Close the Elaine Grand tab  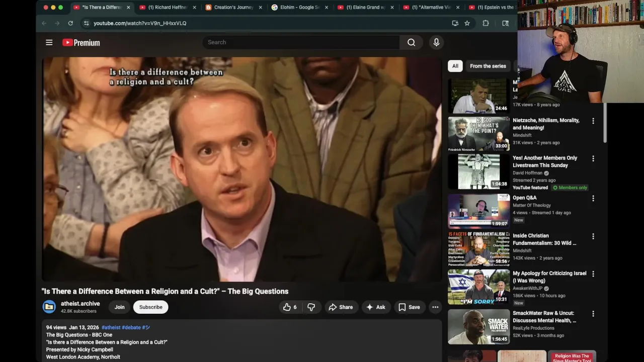(392, 8)
